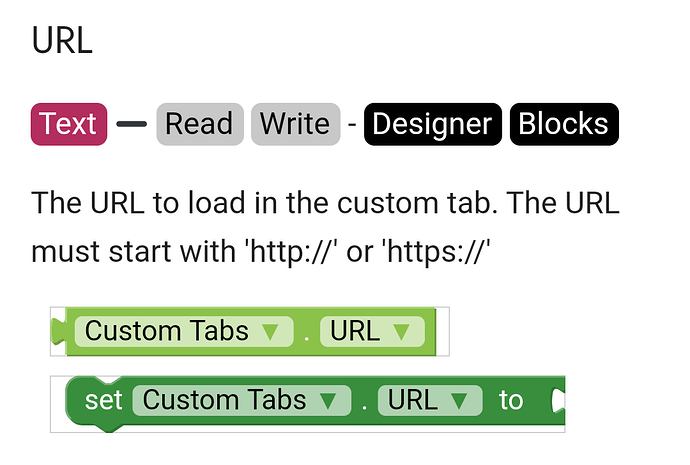Click the 'set' word on dark green block
This screenshot has width=690, height=465.
coord(103,400)
